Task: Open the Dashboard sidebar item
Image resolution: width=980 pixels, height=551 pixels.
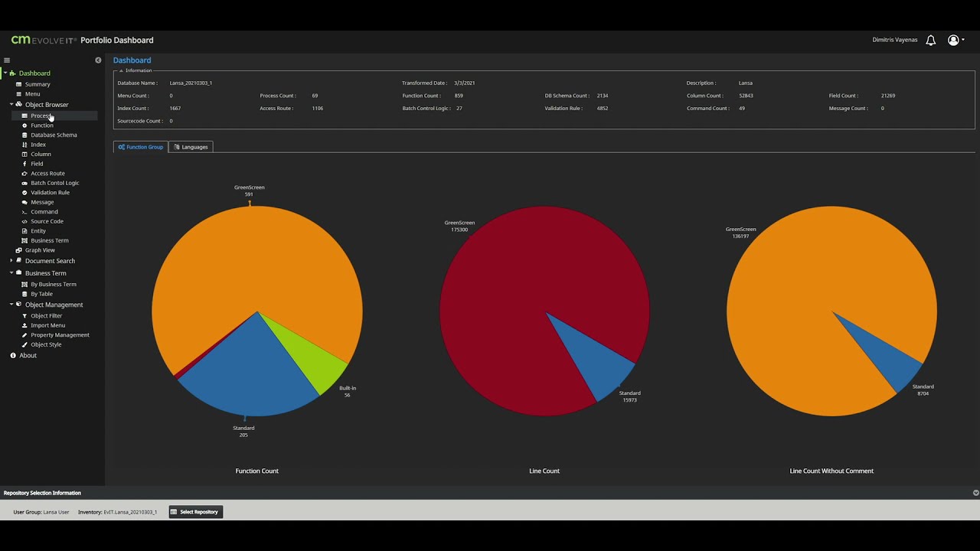Action: 34,73
